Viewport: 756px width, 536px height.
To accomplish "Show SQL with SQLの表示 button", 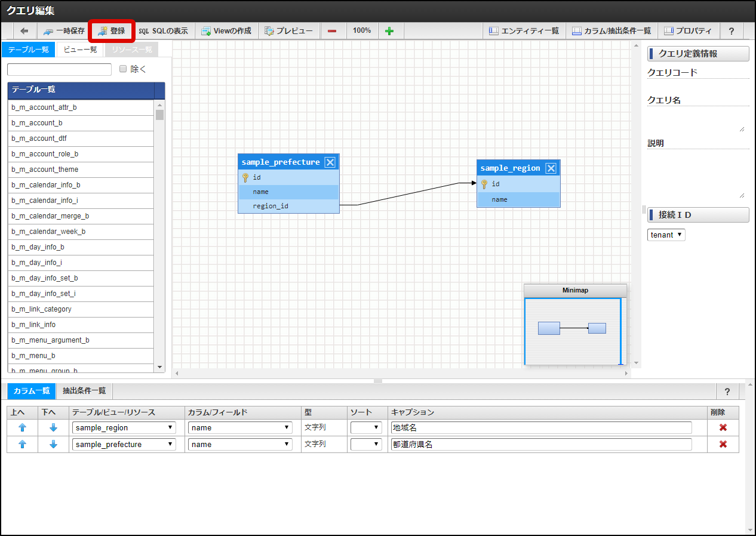I will pos(163,31).
